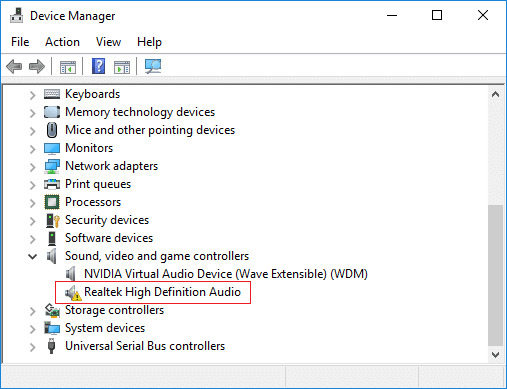Open the File menu
Screen dimensions: 507x389
tap(20, 42)
